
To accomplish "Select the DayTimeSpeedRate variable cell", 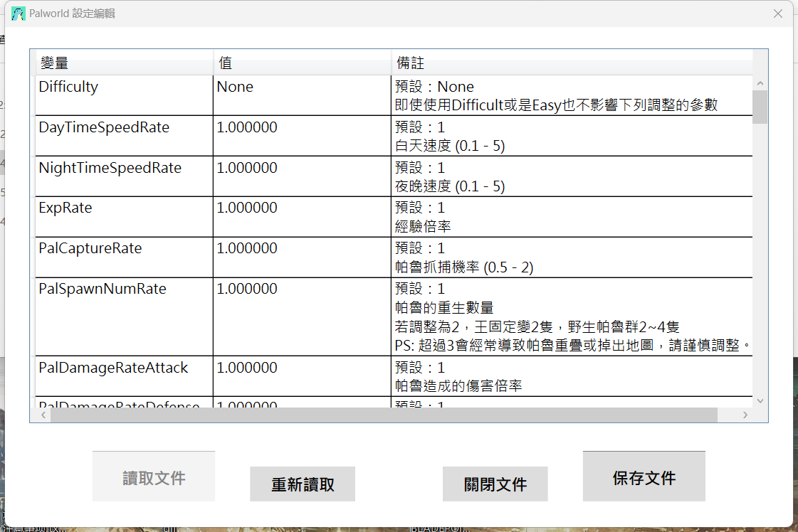I will pos(124,136).
